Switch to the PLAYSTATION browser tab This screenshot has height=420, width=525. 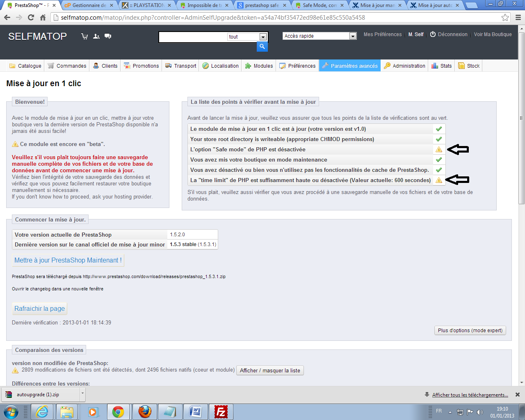coord(148,5)
